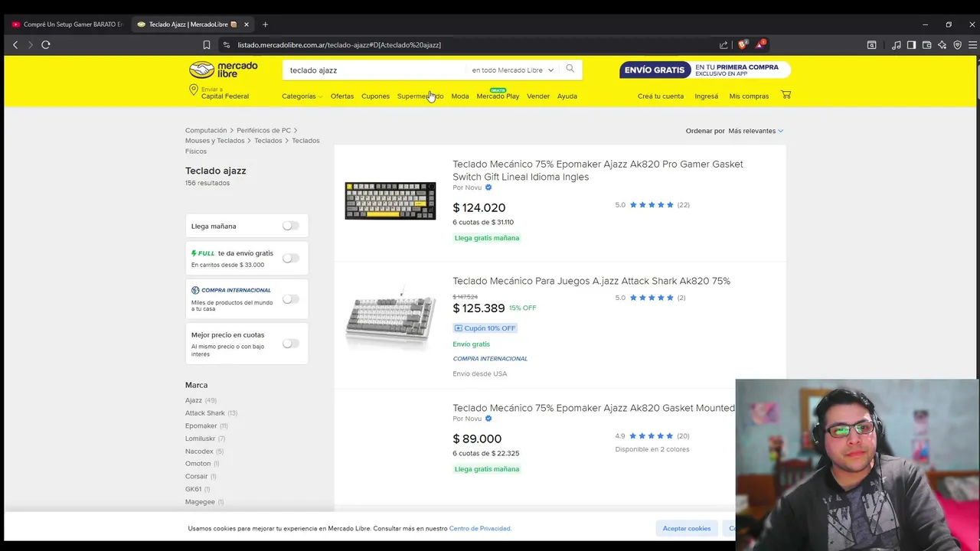The image size is (980, 551).
Task: Open a new tab with plus button
Action: 265,24
